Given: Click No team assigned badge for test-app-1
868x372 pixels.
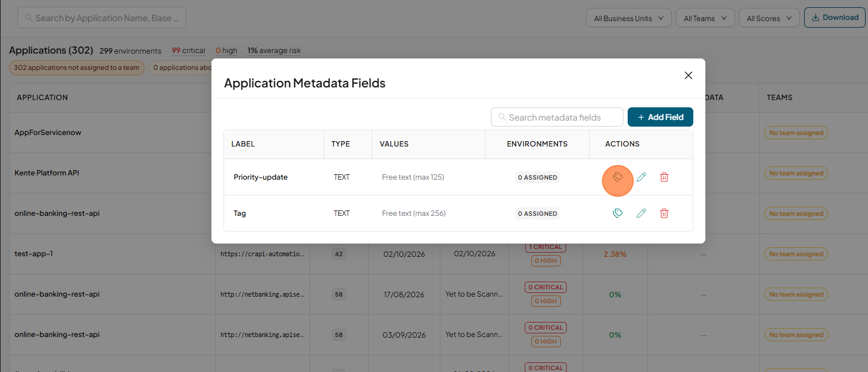Looking at the screenshot, I should point(796,254).
